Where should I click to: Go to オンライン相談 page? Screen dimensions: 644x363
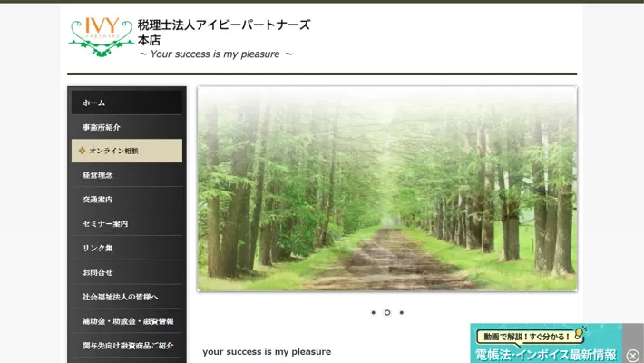point(127,151)
